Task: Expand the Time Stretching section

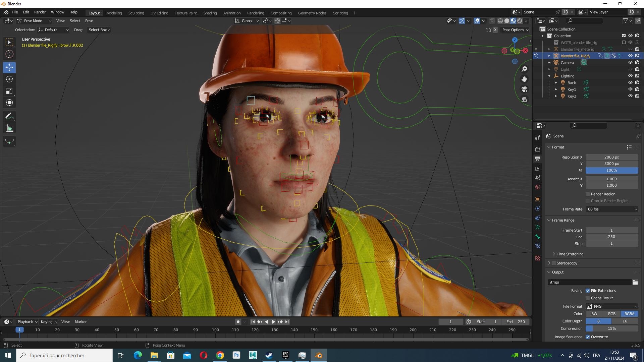Action: point(570,254)
